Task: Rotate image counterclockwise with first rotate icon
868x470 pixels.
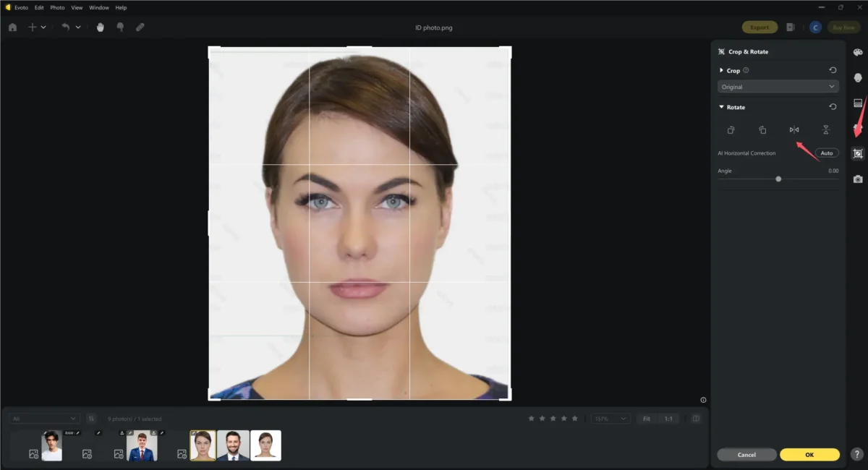Action: pyautogui.click(x=731, y=130)
